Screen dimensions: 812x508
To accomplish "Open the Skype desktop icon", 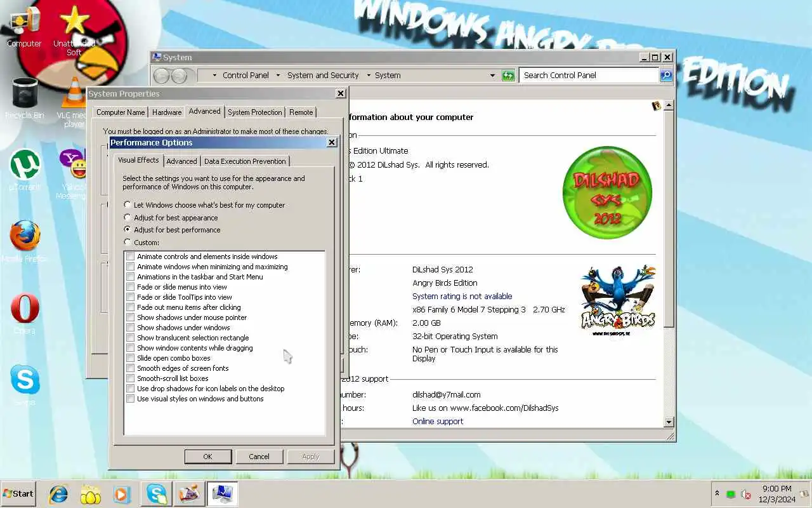I will [x=25, y=385].
